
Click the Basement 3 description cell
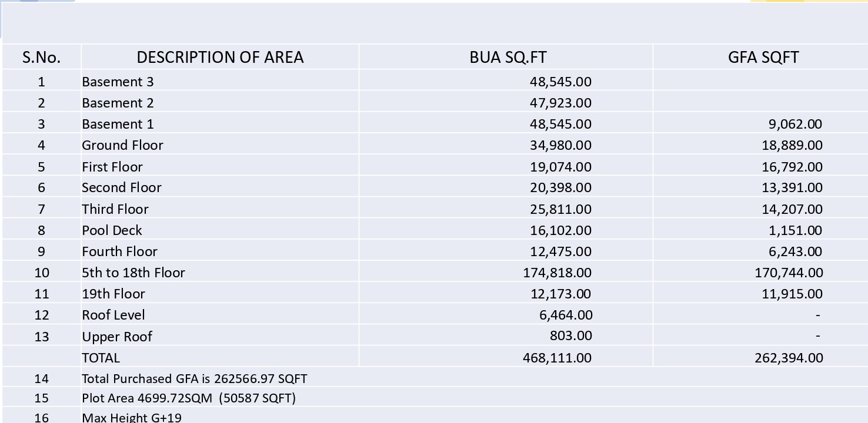coord(118,82)
